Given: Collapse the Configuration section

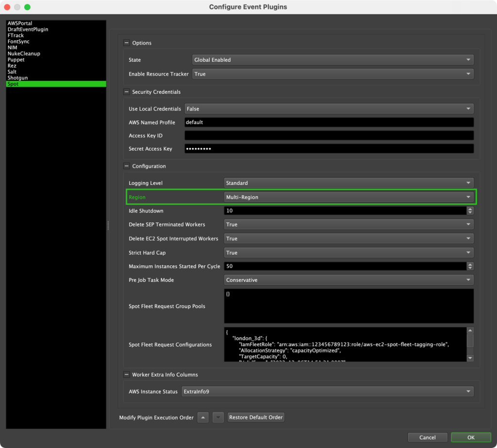Looking at the screenshot, I should (127, 166).
